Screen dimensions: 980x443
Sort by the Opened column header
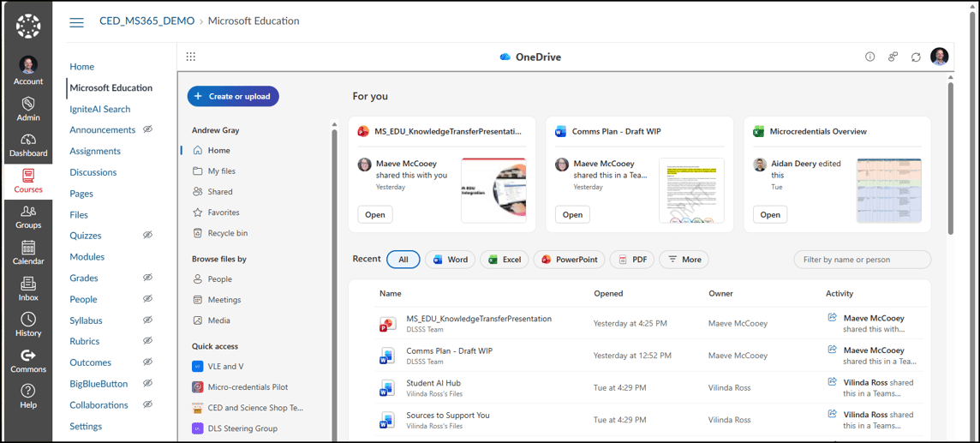(x=608, y=293)
